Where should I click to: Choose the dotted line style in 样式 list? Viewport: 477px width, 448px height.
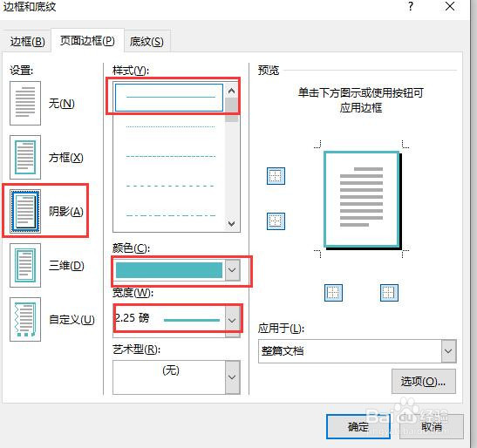(170, 127)
